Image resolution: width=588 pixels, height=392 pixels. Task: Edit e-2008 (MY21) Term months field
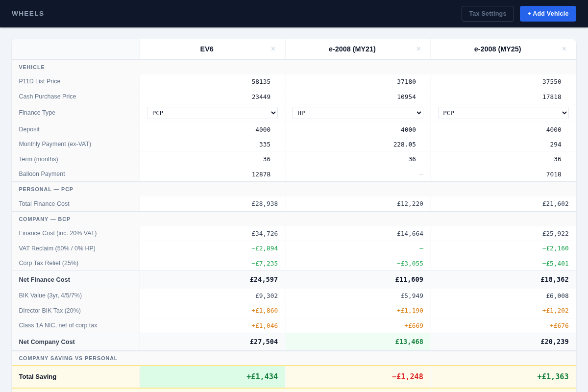click(358, 159)
